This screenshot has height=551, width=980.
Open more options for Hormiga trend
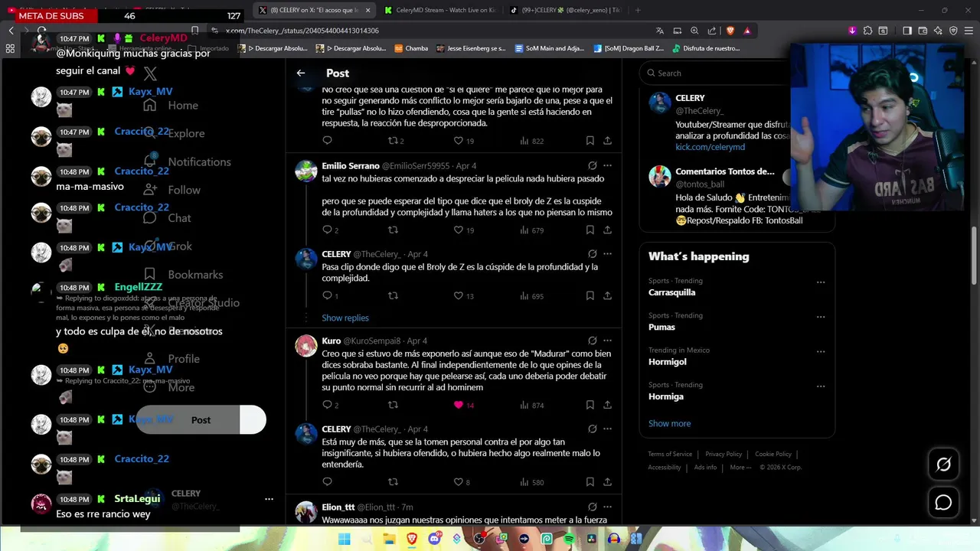(821, 386)
